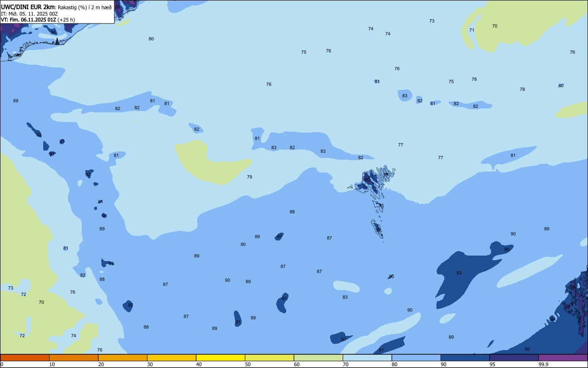Click the legend tick label '20'

click(101, 364)
